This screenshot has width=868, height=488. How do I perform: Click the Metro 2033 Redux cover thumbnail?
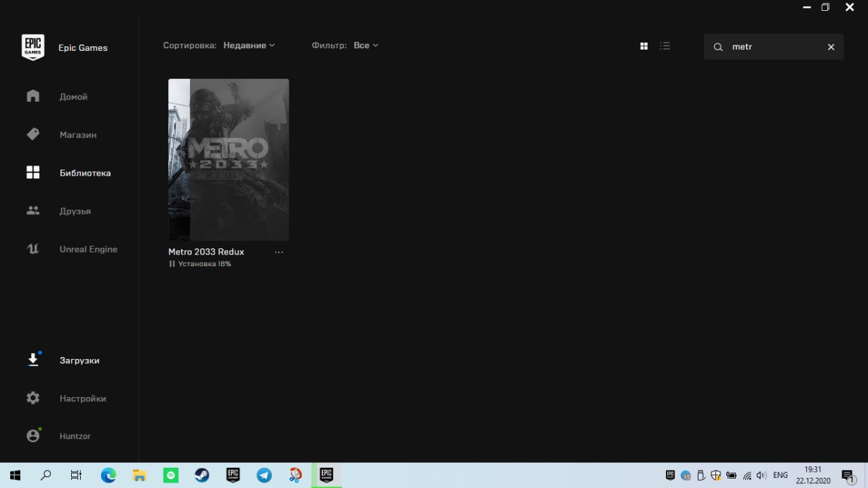[x=229, y=159]
